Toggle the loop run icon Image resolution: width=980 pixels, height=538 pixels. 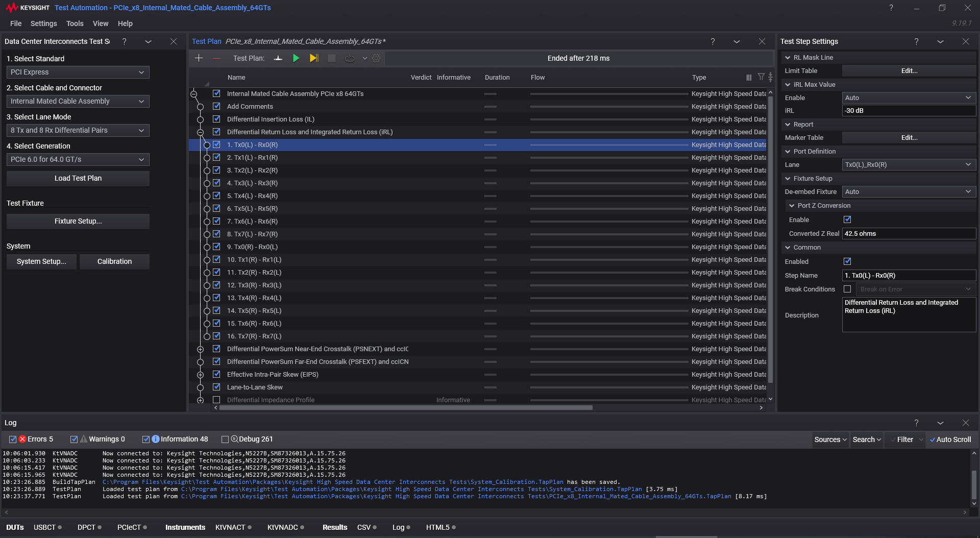(350, 58)
